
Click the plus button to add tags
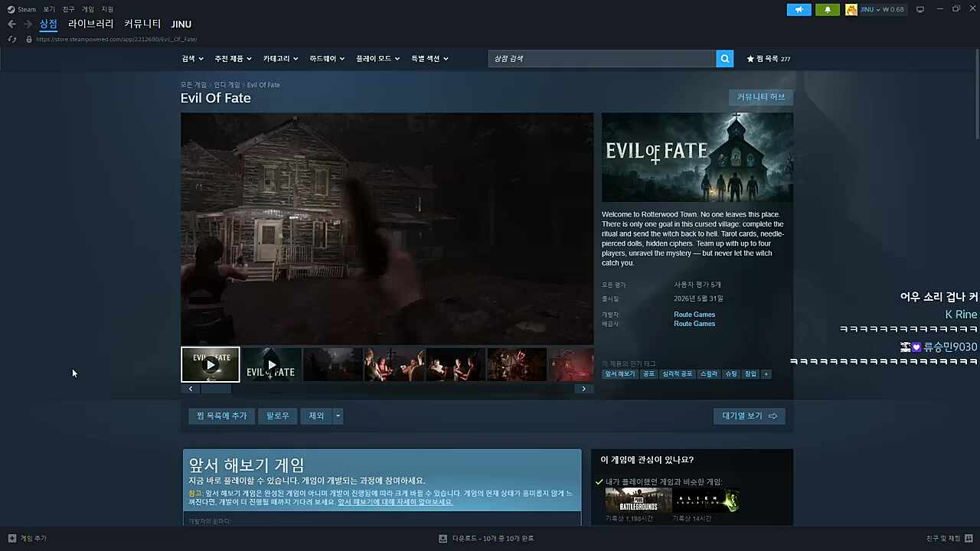[x=766, y=373]
